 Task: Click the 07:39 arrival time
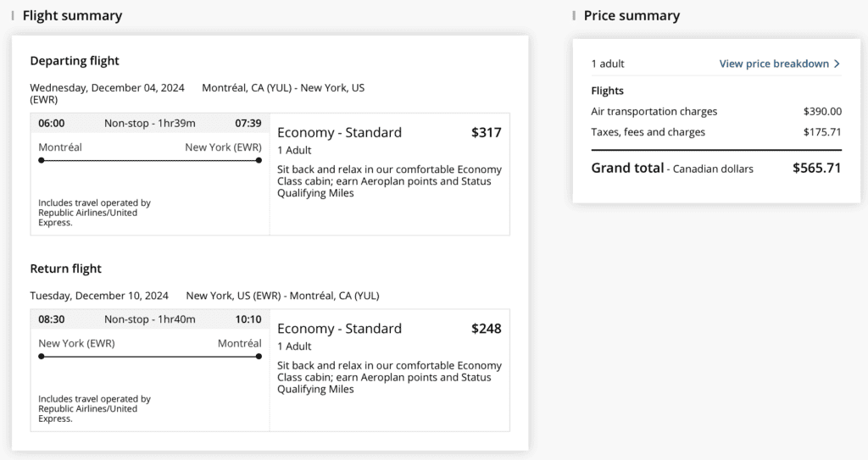(x=248, y=123)
